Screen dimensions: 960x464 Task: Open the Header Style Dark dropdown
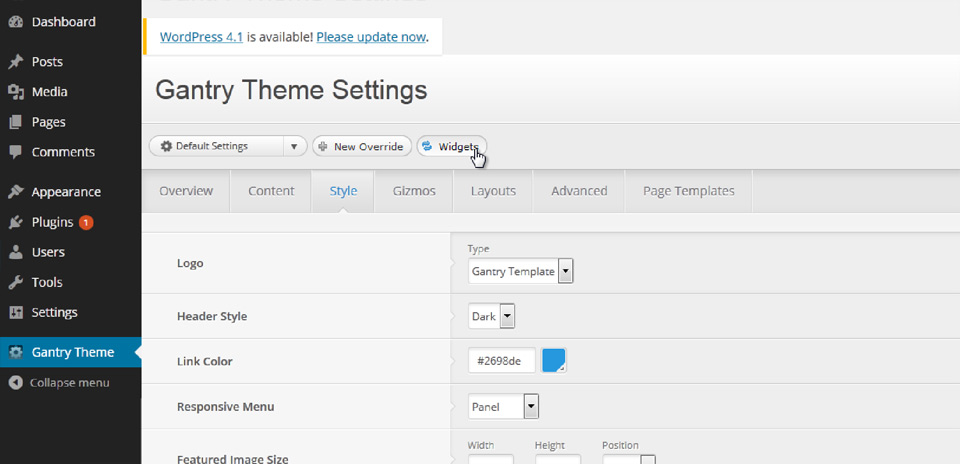[x=492, y=316]
